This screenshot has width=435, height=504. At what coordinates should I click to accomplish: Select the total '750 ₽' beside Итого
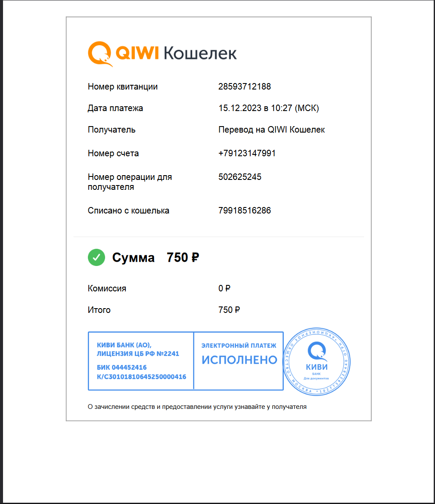(x=229, y=310)
